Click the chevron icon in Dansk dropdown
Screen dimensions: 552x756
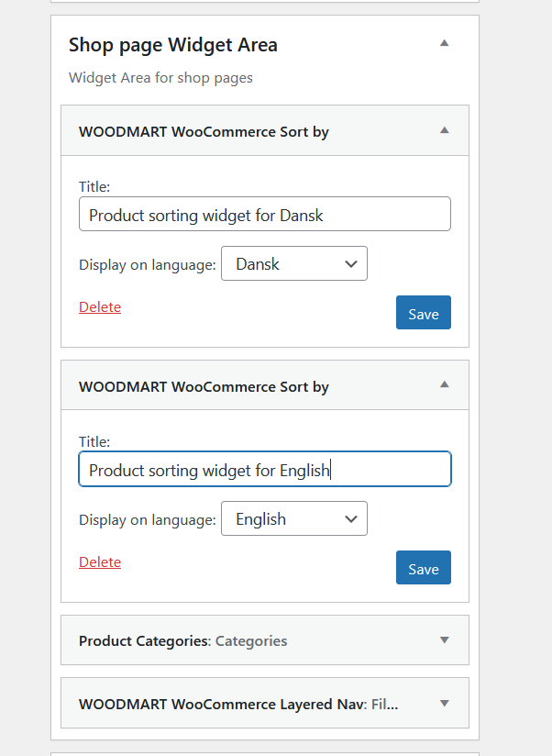[x=351, y=264]
